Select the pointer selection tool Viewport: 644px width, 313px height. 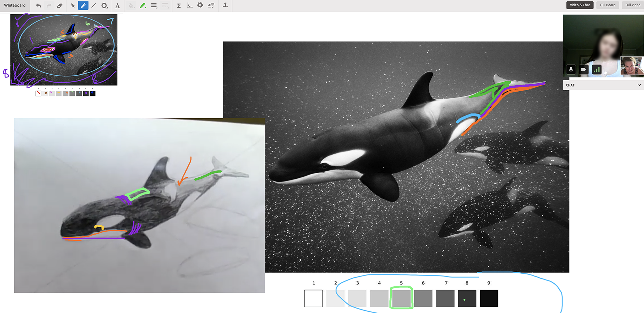pyautogui.click(x=73, y=5)
